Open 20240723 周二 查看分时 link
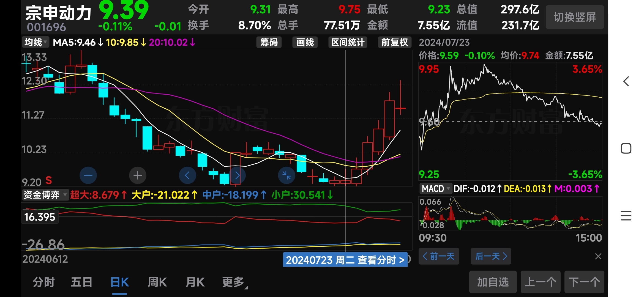 pyautogui.click(x=345, y=260)
